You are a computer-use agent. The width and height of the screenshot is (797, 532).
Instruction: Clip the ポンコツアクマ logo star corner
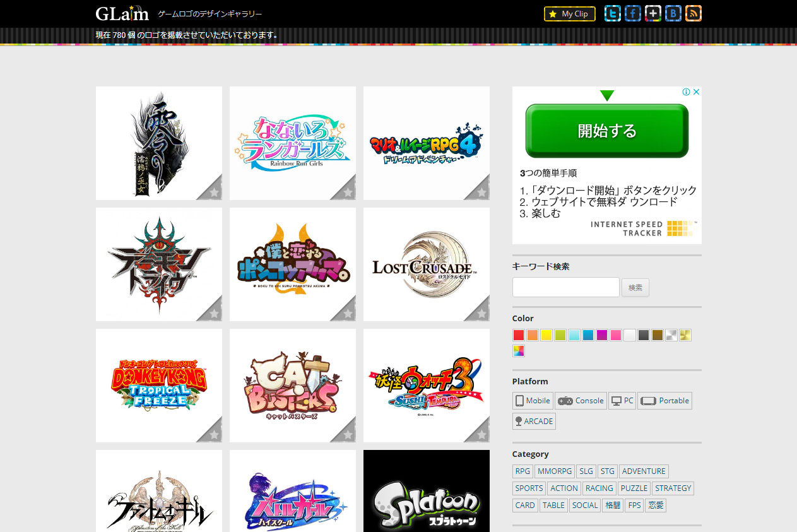[x=347, y=312]
